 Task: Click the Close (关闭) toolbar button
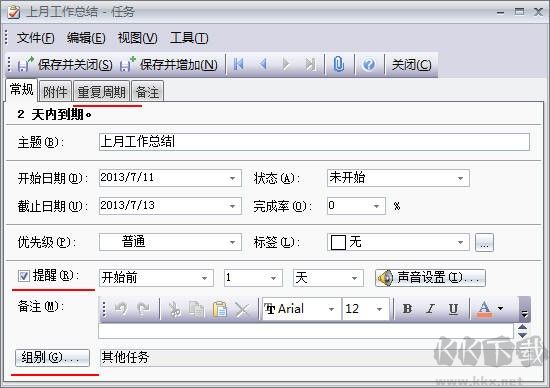tap(411, 65)
